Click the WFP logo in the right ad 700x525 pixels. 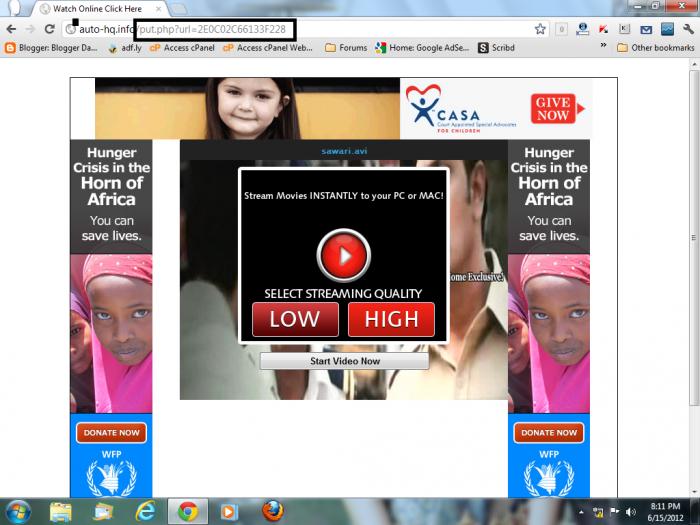click(549, 473)
